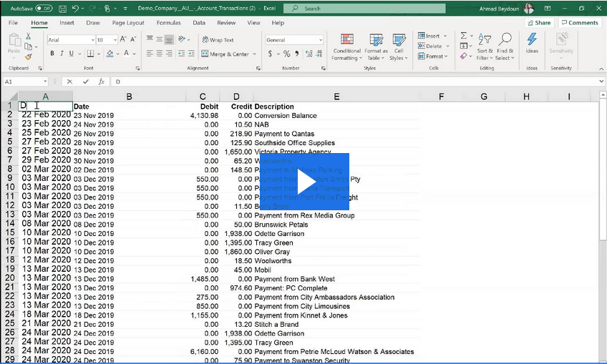607x364 pixels.
Task: Open the General number format dropdown
Action: tap(321, 40)
